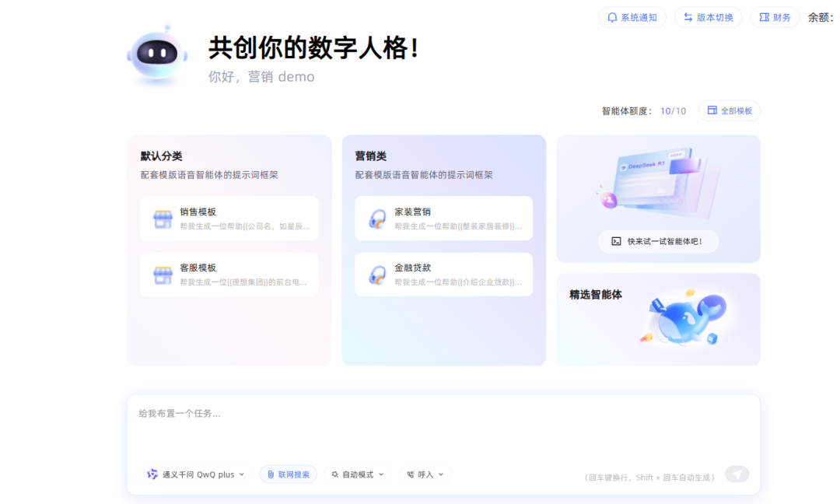This screenshot has width=840, height=504.
Task: Focus the 给我布置一个任务 input box
Action: coord(443,428)
